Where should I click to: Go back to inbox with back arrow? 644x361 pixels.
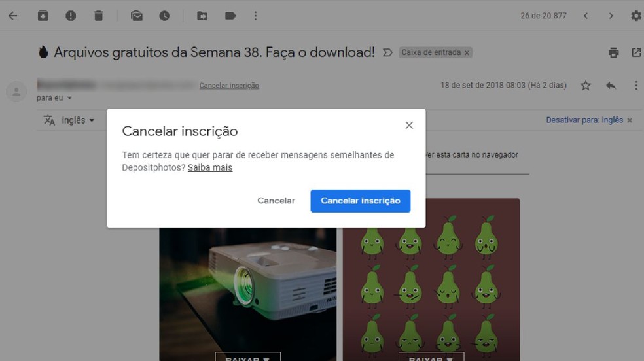(x=13, y=16)
